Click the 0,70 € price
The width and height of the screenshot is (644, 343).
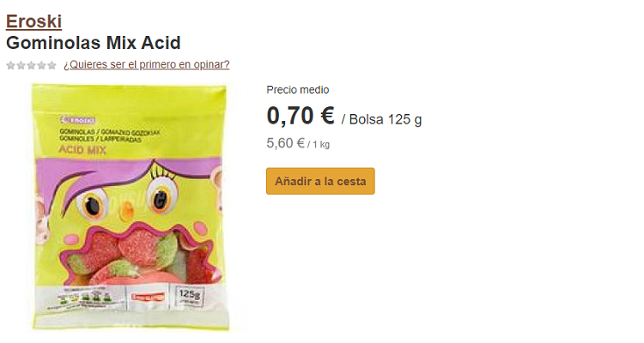point(301,116)
